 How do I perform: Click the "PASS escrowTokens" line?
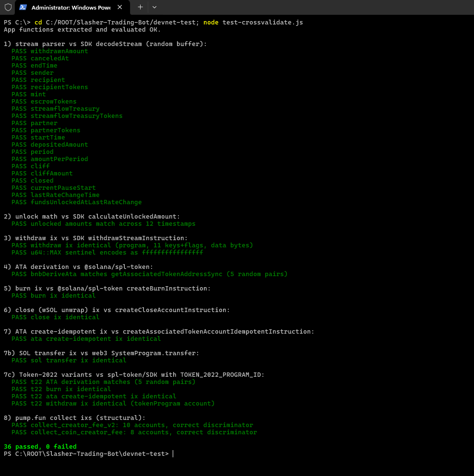click(x=44, y=102)
